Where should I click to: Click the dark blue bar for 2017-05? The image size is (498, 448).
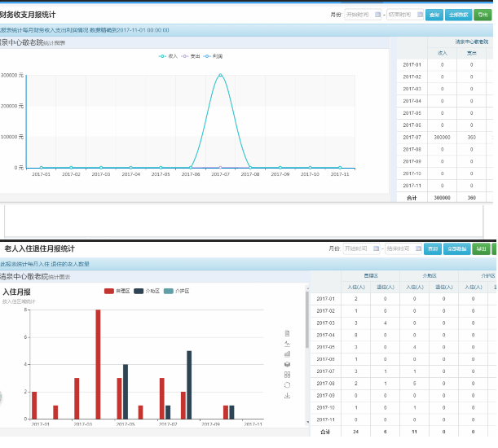click(126, 392)
